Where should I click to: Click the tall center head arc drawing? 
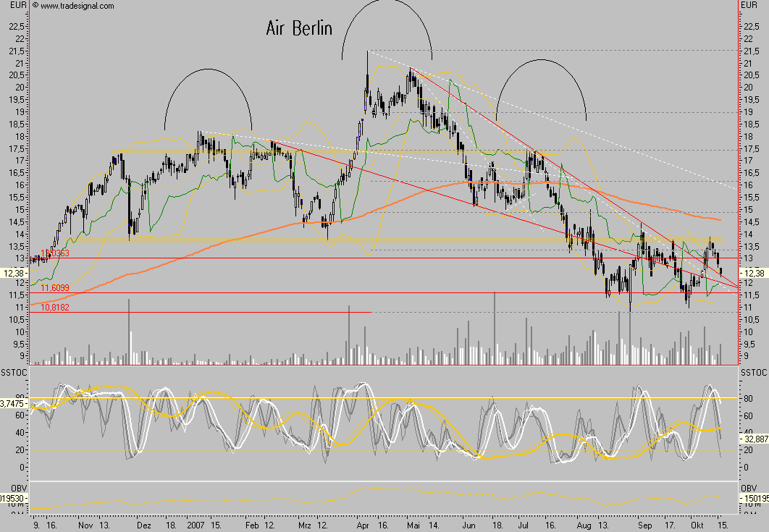point(387,7)
